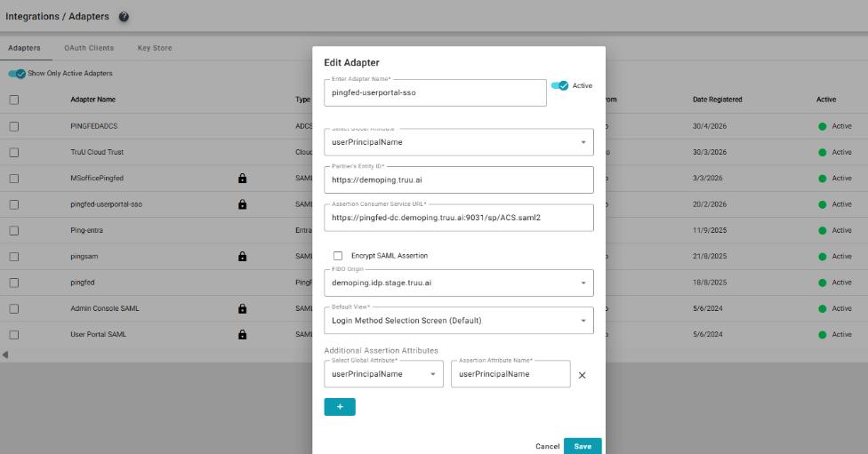Image resolution: width=868 pixels, height=454 pixels.
Task: Open the help question mark icon
Action: [124, 17]
